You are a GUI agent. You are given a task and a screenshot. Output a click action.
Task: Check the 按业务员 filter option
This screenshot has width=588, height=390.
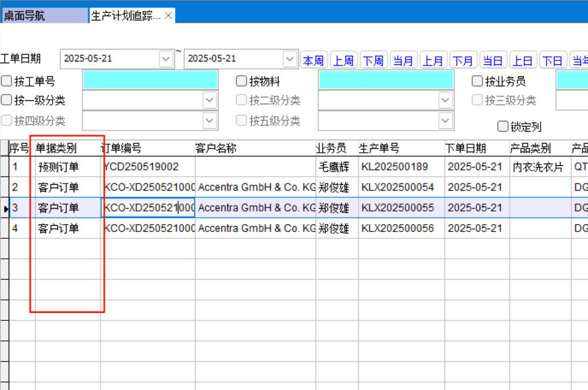pyautogui.click(x=477, y=81)
